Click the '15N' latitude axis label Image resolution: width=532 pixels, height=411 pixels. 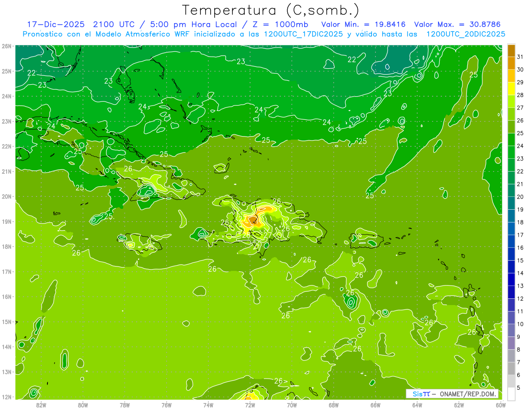pos(7,322)
